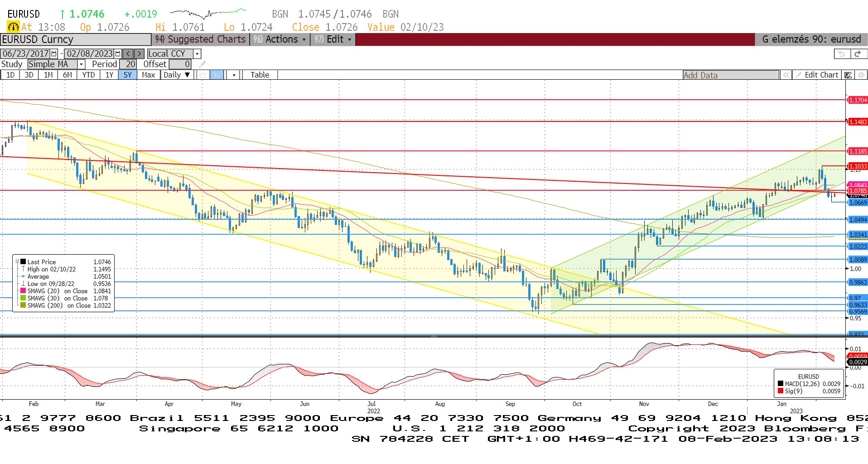Select the candlestick chart type icon
The height and width of the screenshot is (464, 868).
[x=217, y=75]
